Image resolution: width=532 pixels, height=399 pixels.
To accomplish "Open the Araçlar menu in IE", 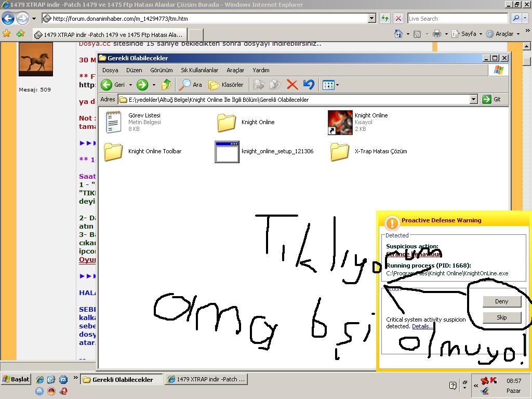I will pos(503,34).
